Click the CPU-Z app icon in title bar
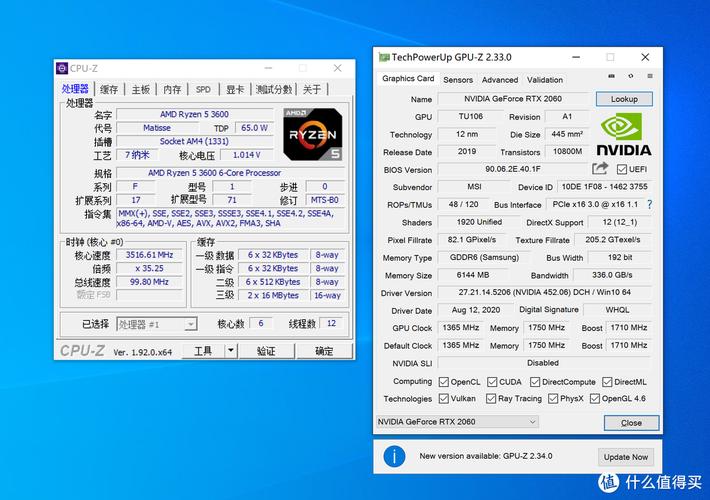Image resolution: width=710 pixels, height=500 pixels. (x=62, y=68)
